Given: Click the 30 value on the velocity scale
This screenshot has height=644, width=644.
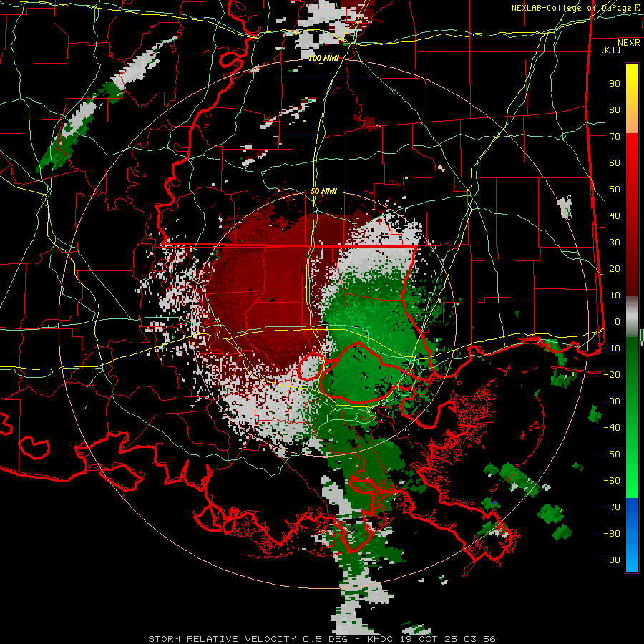Looking at the screenshot, I should (x=615, y=243).
